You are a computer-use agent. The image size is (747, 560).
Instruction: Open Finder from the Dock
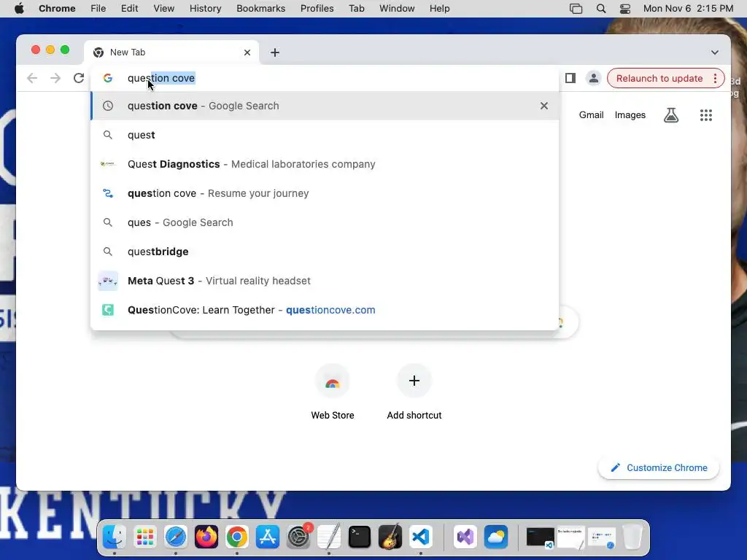point(115,537)
